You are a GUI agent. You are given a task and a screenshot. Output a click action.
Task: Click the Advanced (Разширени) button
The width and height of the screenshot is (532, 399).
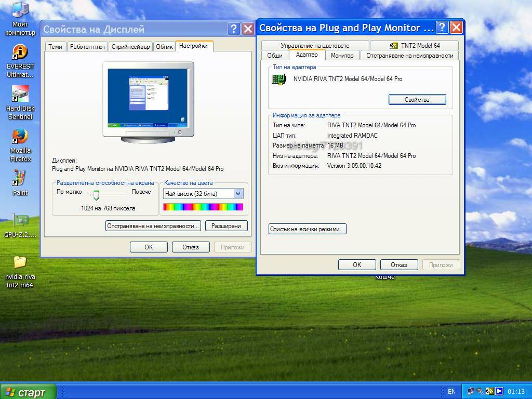tap(227, 226)
